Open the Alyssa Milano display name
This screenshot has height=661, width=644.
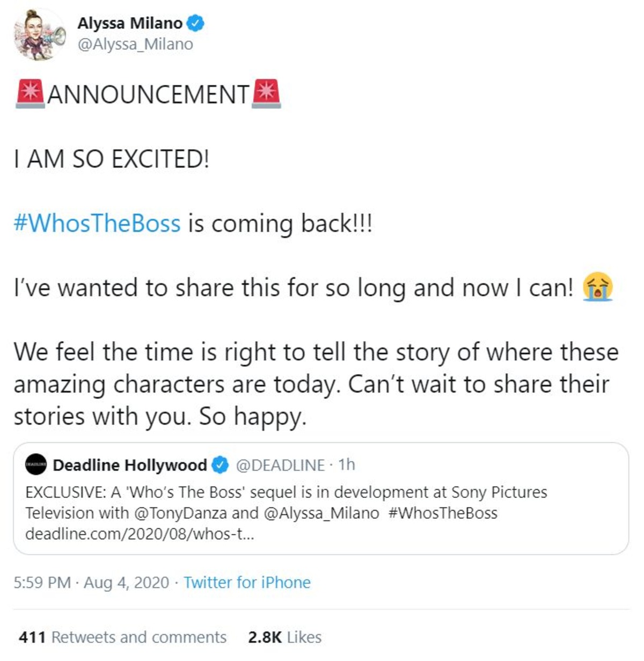(130, 23)
